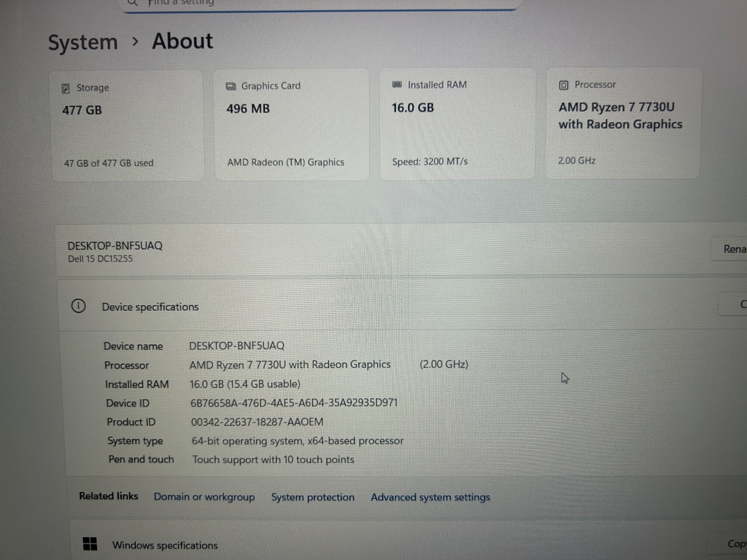Image resolution: width=747 pixels, height=560 pixels.
Task: Open the Graphics Card 496 MB card
Action: point(292,125)
